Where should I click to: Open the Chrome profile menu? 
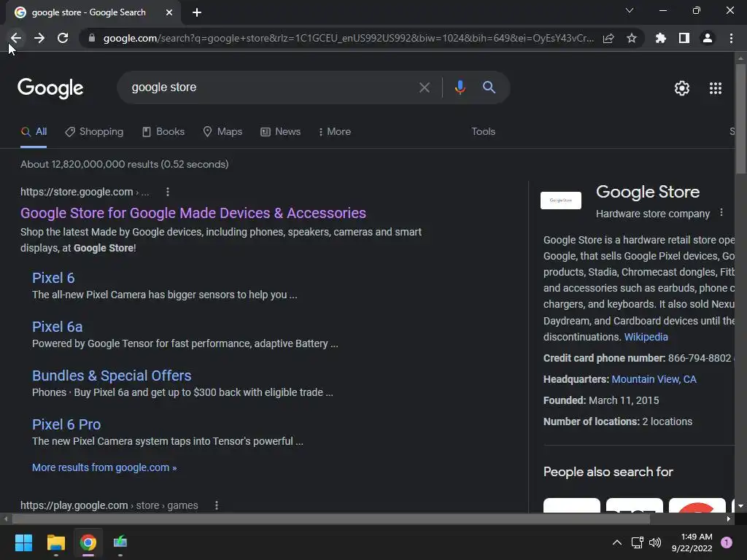pyautogui.click(x=708, y=38)
